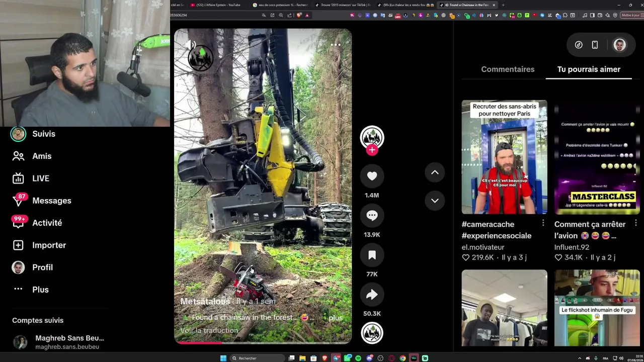Open options for the 'Comment ça arrêter l'avion' video
This screenshot has height=362, width=644.
[635, 223]
